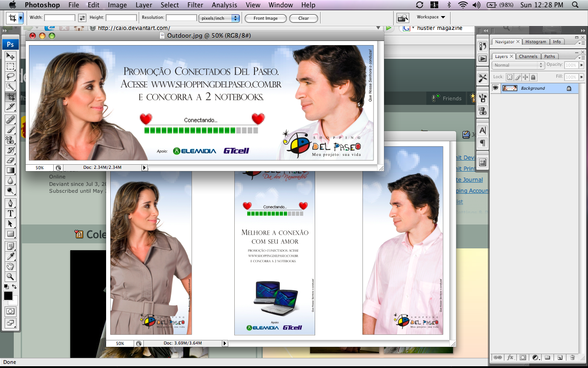588x368 pixels.
Task: Open the Clone Source panel icon
Action: pyautogui.click(x=482, y=111)
